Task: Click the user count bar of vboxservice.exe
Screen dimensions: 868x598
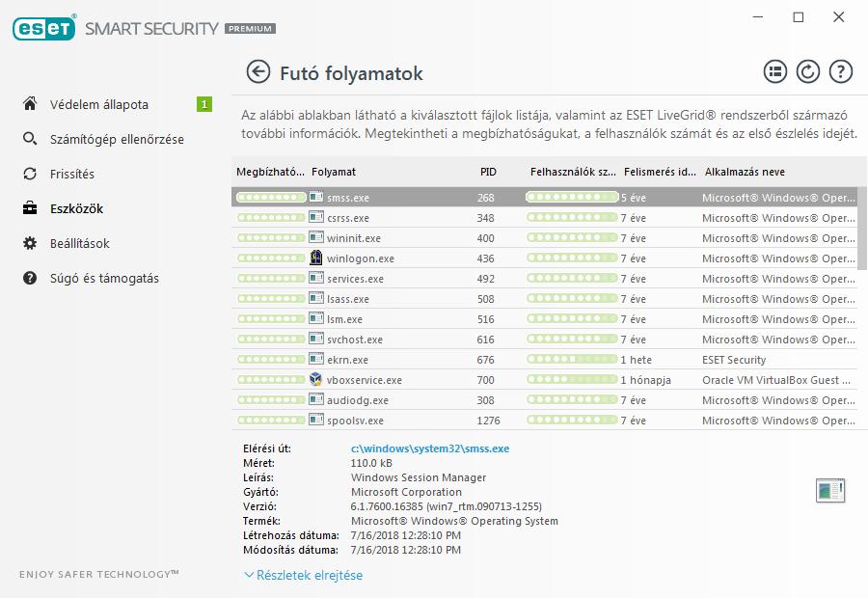Action: pyautogui.click(x=572, y=379)
